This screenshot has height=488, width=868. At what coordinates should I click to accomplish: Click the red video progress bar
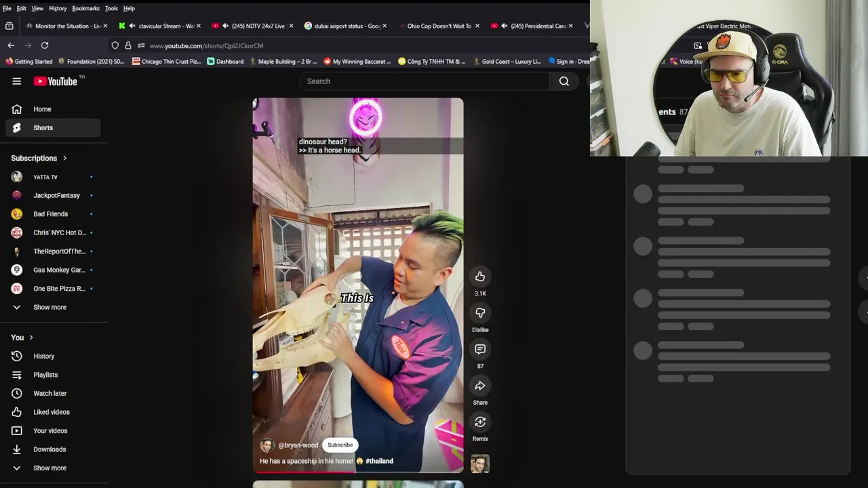(x=305, y=472)
